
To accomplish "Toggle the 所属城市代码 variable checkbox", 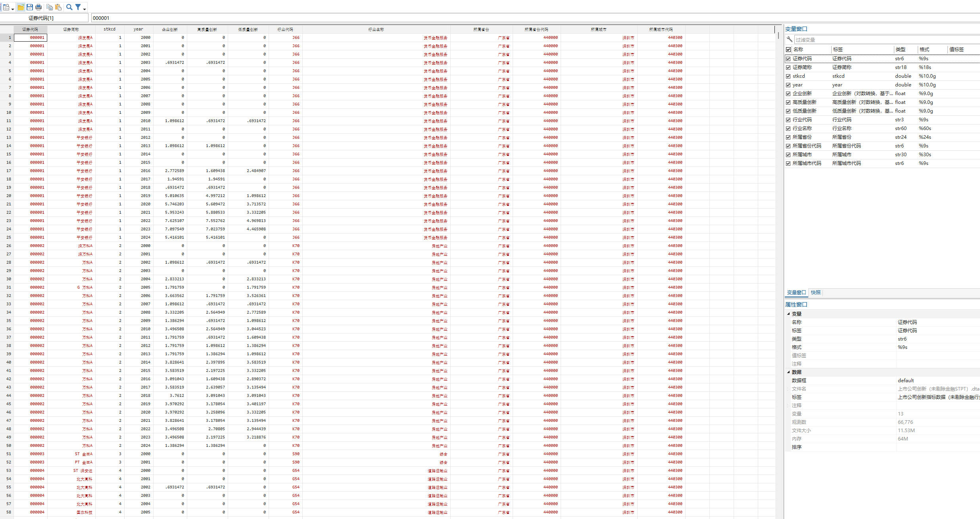I will coord(788,163).
